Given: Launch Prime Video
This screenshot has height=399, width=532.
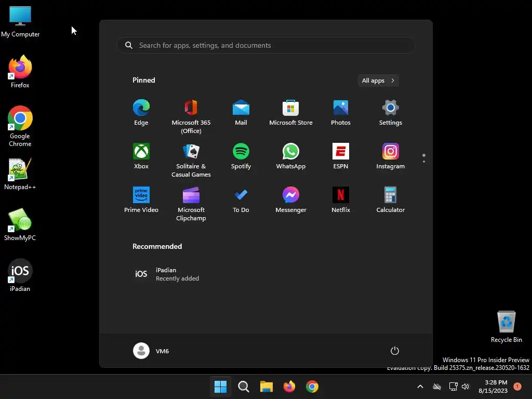Looking at the screenshot, I should [141, 200].
